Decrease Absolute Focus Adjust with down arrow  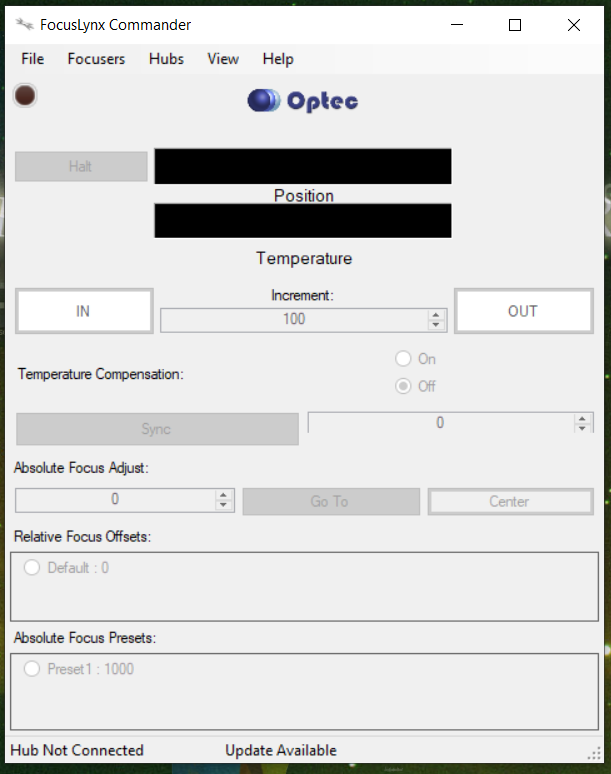(x=223, y=505)
